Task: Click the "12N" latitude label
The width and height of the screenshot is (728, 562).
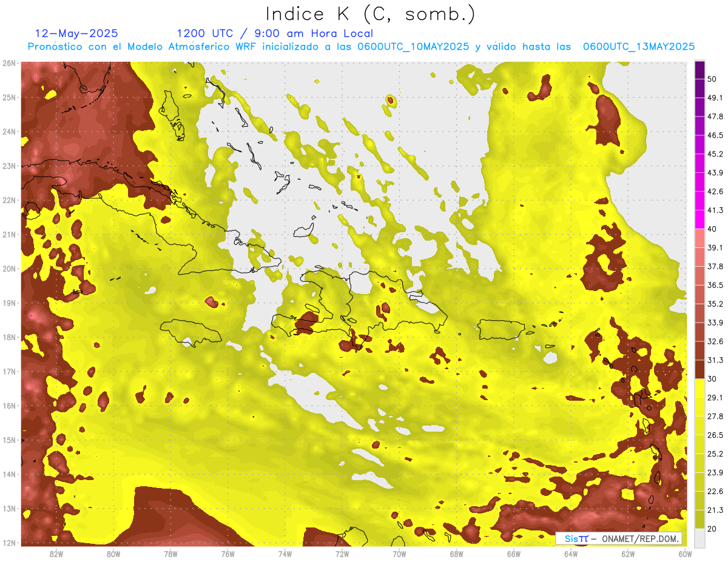Action: point(8,543)
